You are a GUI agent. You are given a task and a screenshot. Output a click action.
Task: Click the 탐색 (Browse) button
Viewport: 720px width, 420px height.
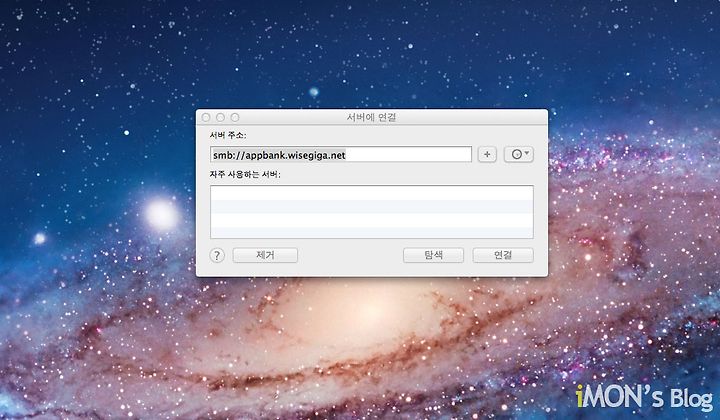(x=433, y=255)
